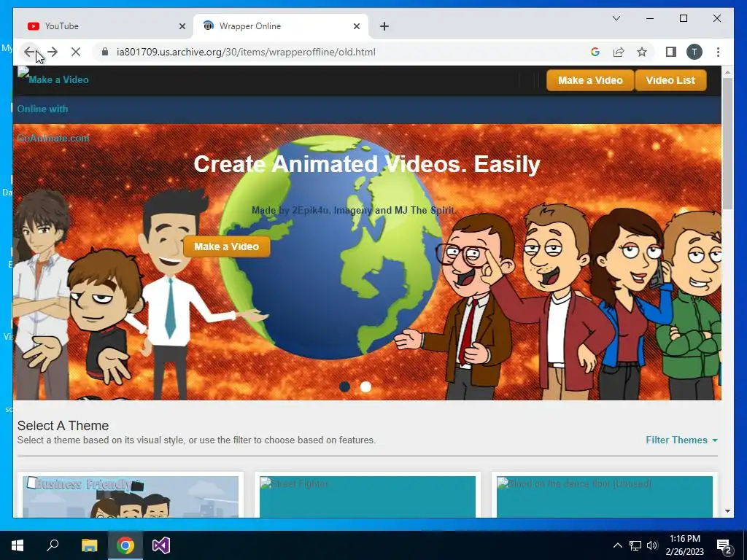The width and height of the screenshot is (747, 560).
Task: Open the network status tray icon
Action: point(635,545)
